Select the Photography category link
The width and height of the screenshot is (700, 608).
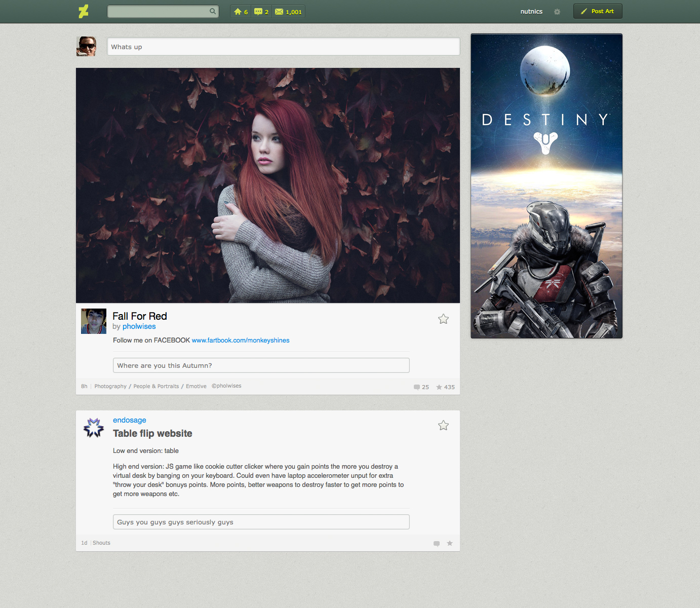pos(110,386)
